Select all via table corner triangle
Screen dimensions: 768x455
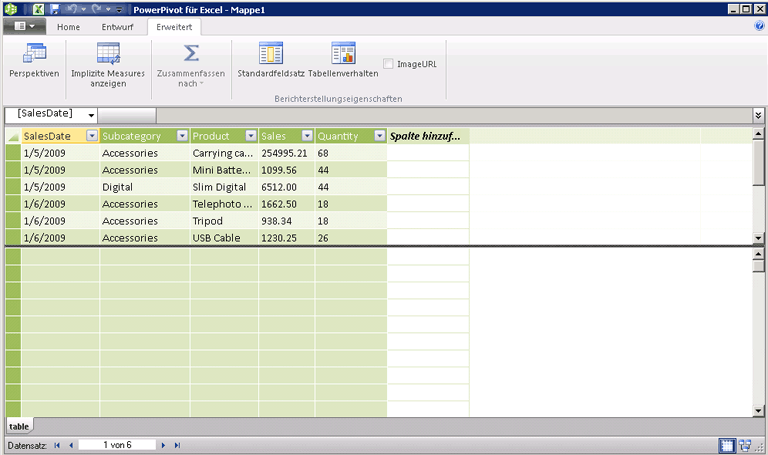(13, 136)
